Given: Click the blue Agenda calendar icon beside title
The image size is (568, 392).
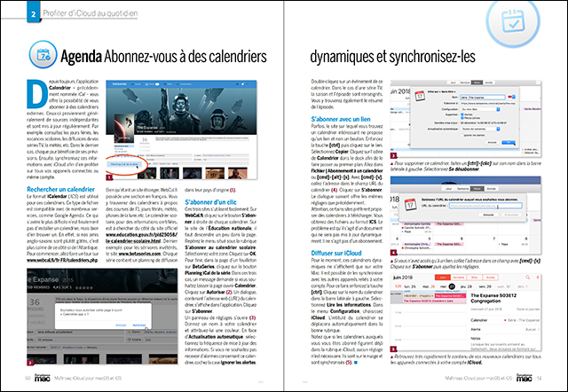Looking at the screenshot, I should (43, 55).
